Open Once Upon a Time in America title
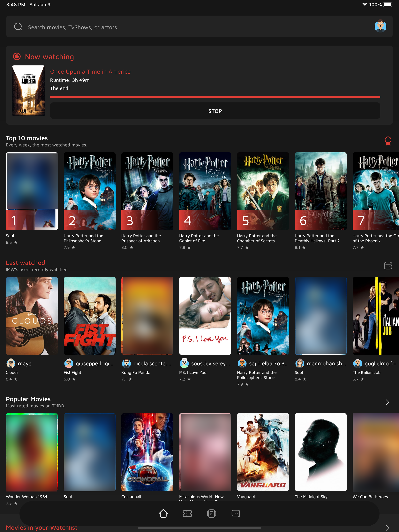Screen dimensions: 399x532 tap(90, 72)
